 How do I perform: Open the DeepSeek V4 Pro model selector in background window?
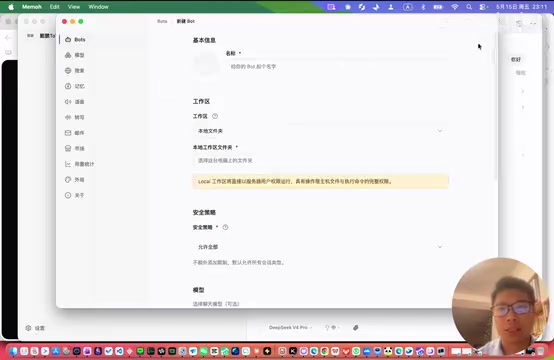click(x=290, y=327)
